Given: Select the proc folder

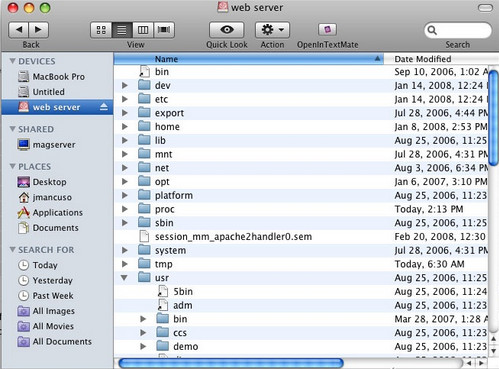Looking at the screenshot, I should pyautogui.click(x=301, y=209).
